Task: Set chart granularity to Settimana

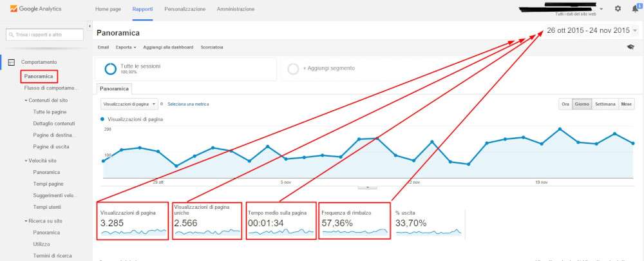Action: 605,104
